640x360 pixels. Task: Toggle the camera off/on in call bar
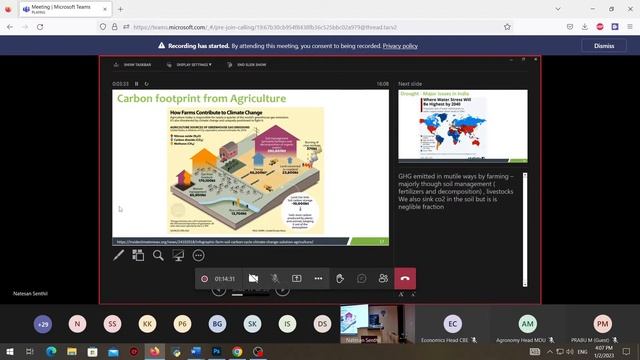tap(253, 278)
